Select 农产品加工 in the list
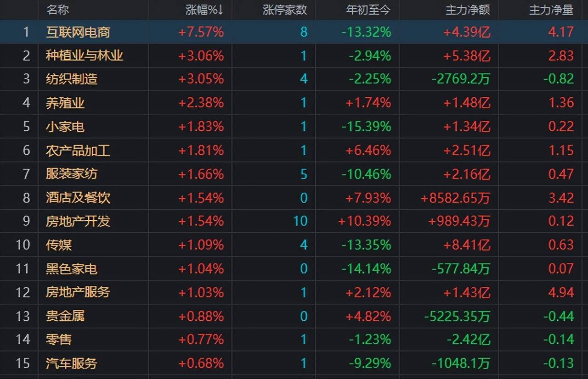Screen dimensions: 588x379 [78, 150]
